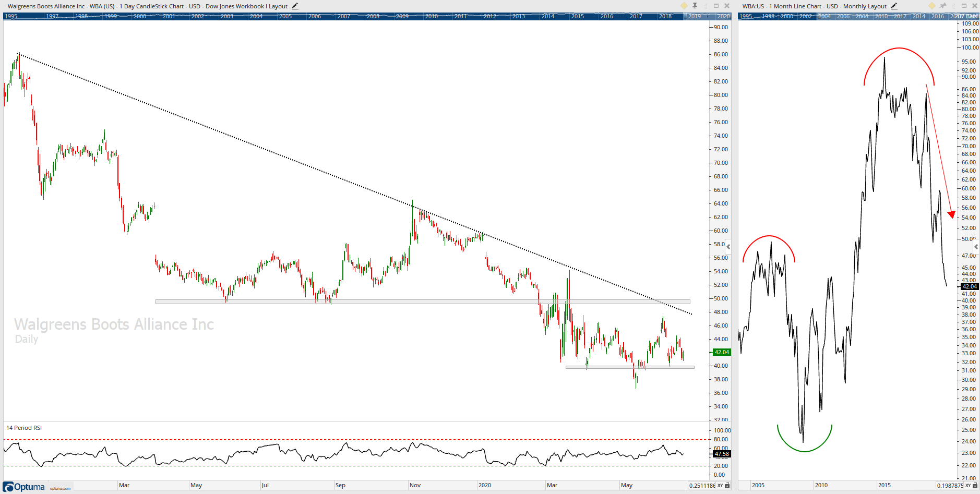Select the daily chart title text
This screenshot has height=494, width=980.
pos(148,6)
